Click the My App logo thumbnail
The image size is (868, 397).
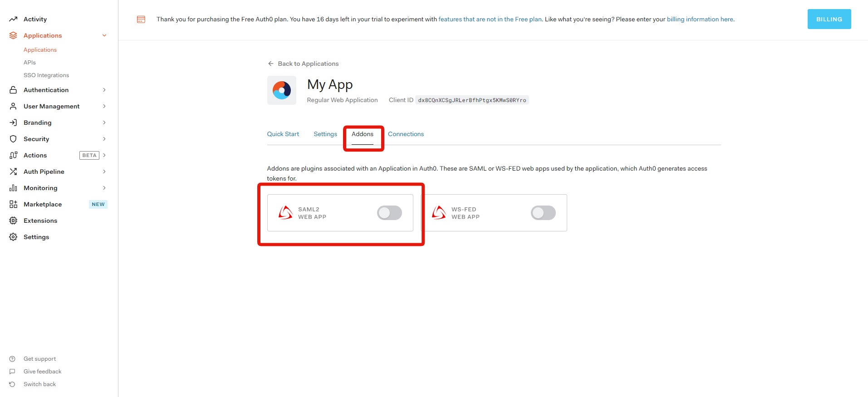click(282, 90)
